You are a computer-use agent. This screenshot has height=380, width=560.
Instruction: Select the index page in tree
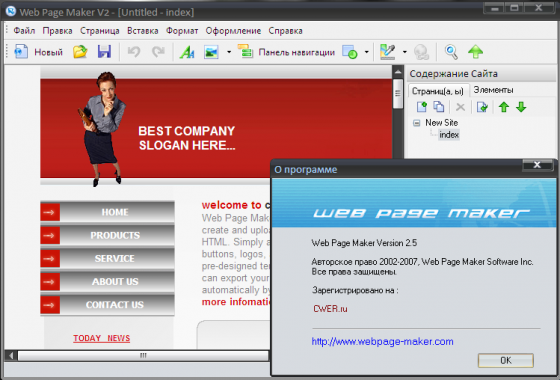tap(449, 135)
